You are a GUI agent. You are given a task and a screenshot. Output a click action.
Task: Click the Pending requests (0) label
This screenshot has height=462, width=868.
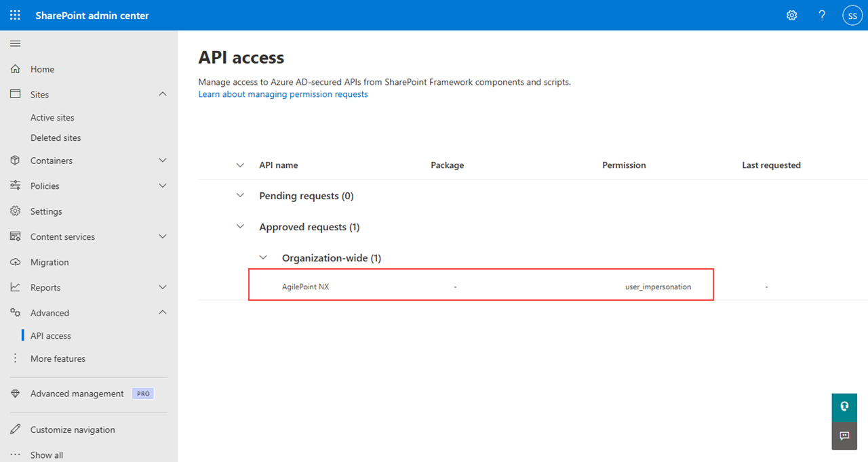point(307,196)
